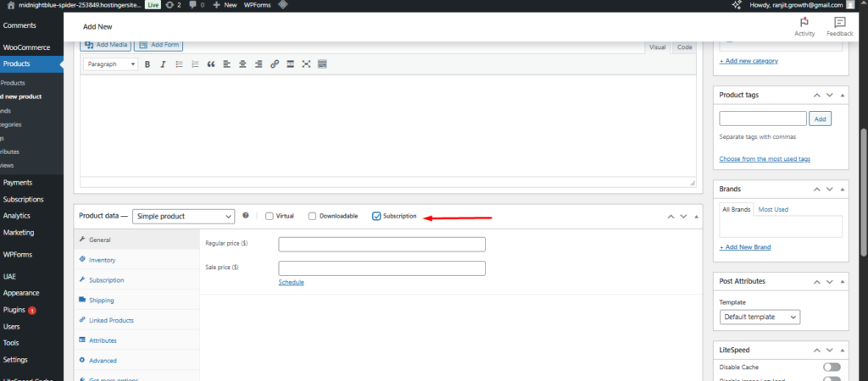Screen dimensions: 868x381
Task: Click the Product data help icon
Action: tap(246, 216)
